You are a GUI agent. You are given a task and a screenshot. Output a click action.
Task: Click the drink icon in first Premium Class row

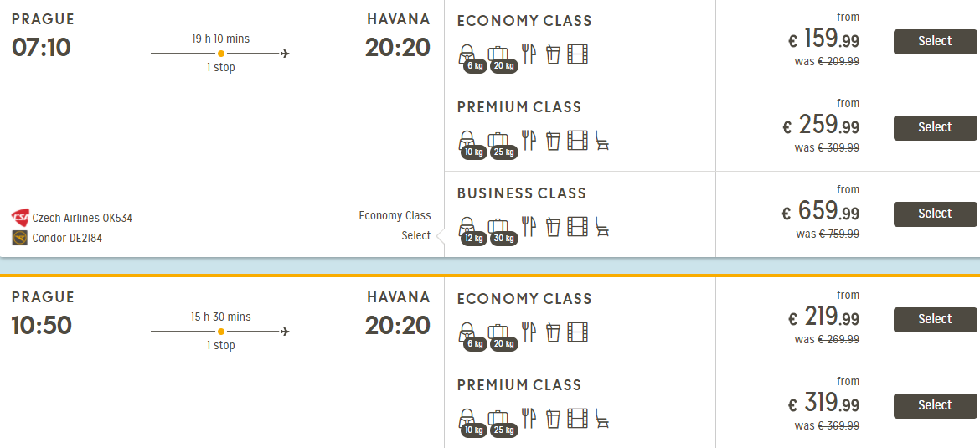553,140
